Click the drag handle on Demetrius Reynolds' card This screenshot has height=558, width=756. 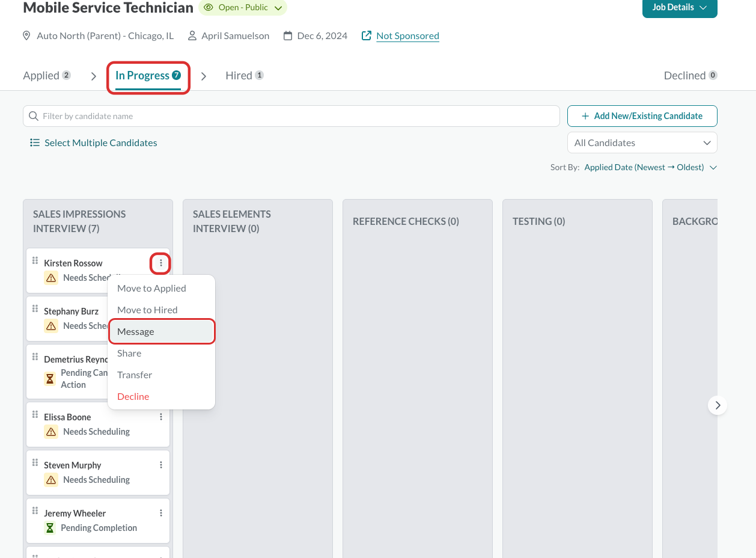pyautogui.click(x=35, y=357)
